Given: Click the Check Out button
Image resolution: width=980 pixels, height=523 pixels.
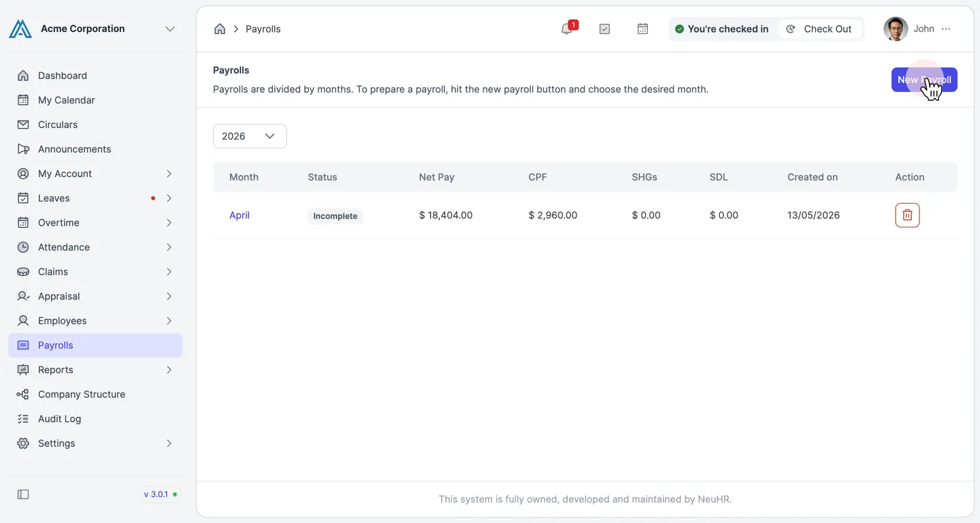Looking at the screenshot, I should click(x=819, y=29).
